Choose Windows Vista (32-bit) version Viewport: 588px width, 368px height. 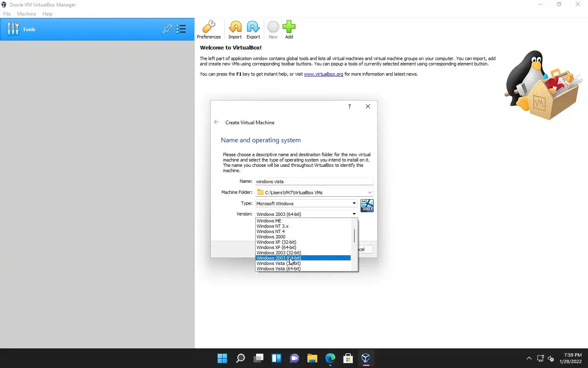pos(303,263)
